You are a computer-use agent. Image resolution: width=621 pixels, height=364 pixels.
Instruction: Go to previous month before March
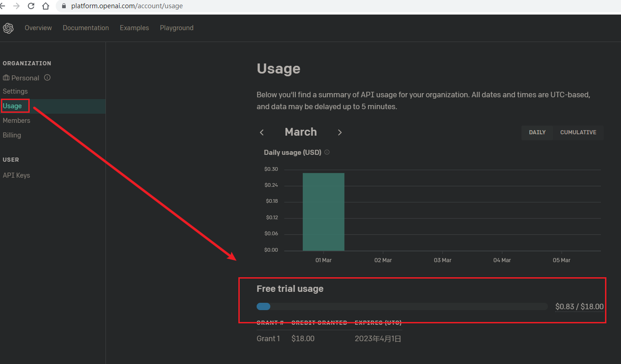262,132
